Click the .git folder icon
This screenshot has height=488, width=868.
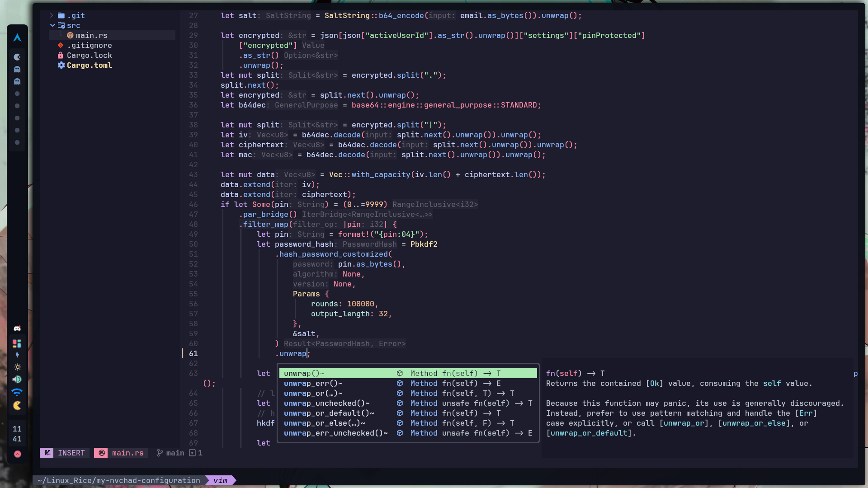click(61, 15)
